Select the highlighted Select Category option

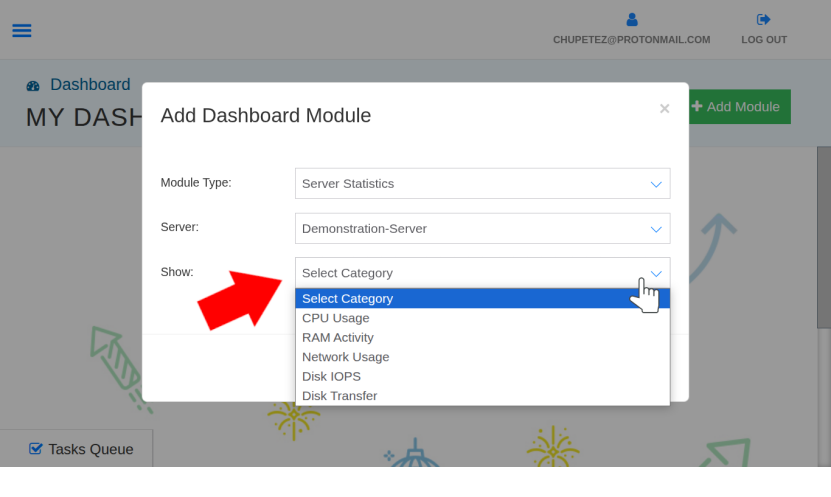coord(348,298)
